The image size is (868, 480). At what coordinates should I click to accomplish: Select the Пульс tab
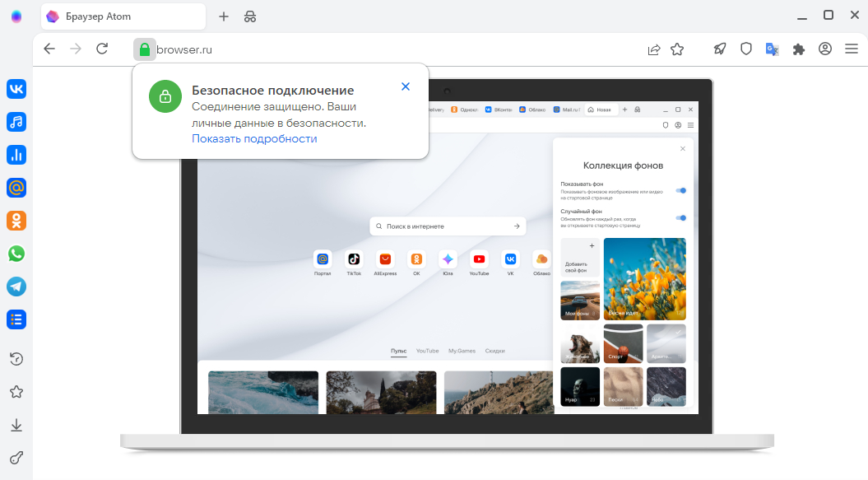(x=399, y=350)
